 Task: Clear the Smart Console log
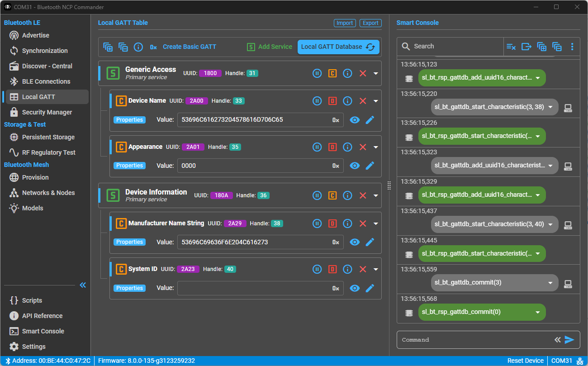pos(511,46)
